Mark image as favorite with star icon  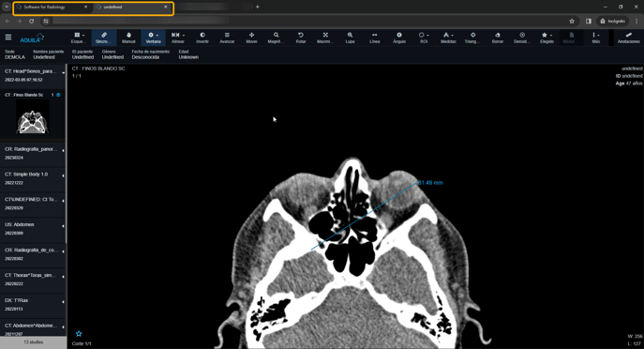pyautogui.click(x=79, y=333)
